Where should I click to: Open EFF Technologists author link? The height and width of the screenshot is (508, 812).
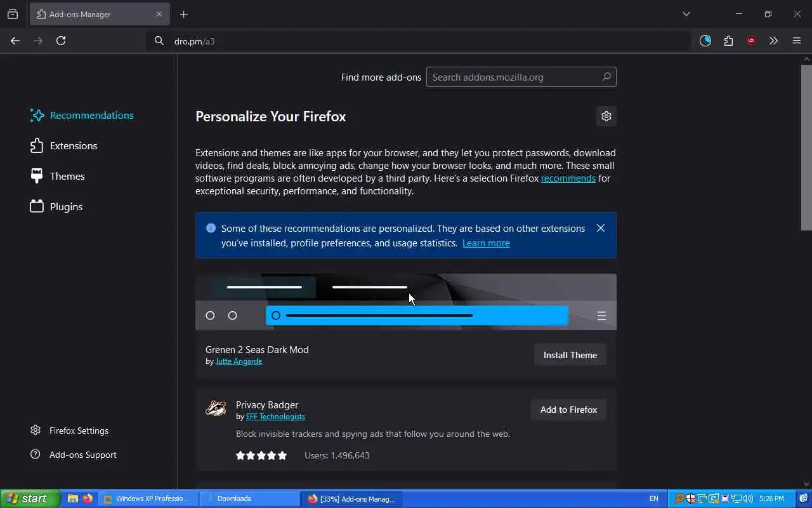tap(275, 417)
